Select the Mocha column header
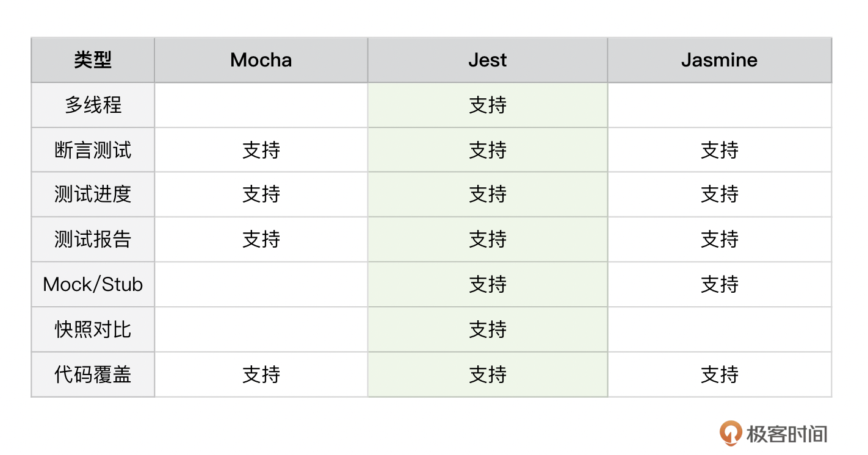The image size is (868, 455). point(261,60)
